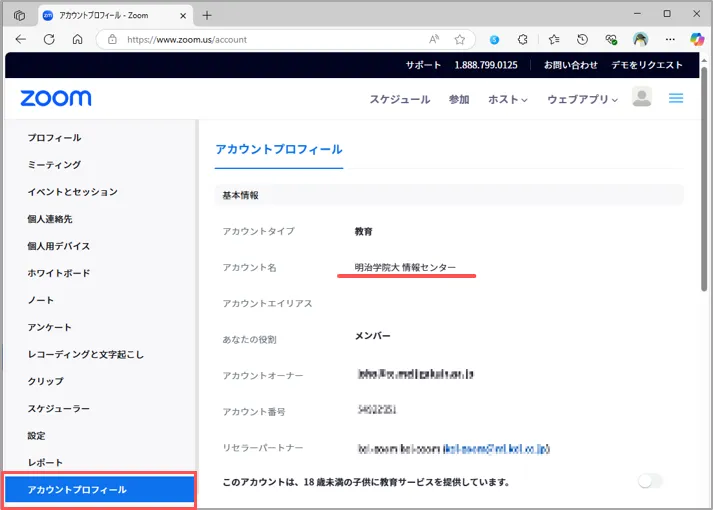713x510 pixels.
Task: Click the account type value 教育
Action: [363, 231]
